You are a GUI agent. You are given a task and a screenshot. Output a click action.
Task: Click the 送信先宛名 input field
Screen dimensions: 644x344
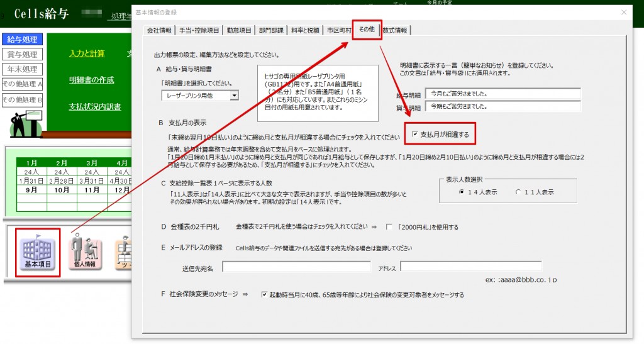click(x=296, y=267)
